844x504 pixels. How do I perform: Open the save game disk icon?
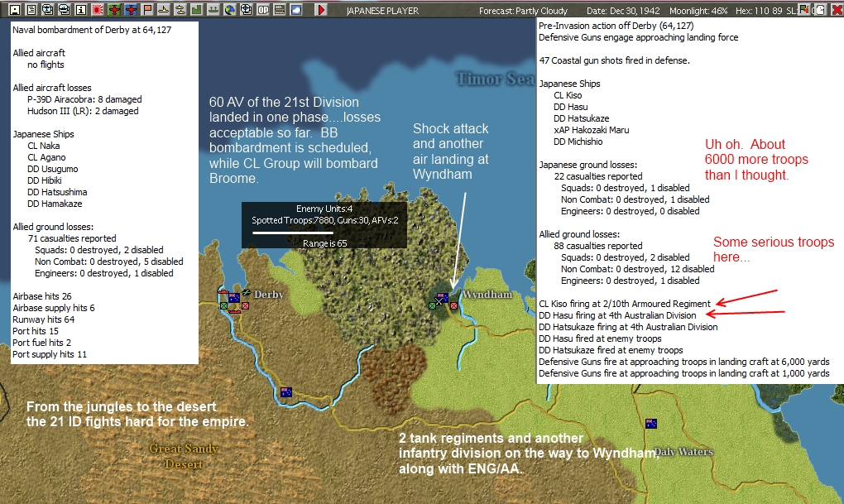tap(15, 10)
